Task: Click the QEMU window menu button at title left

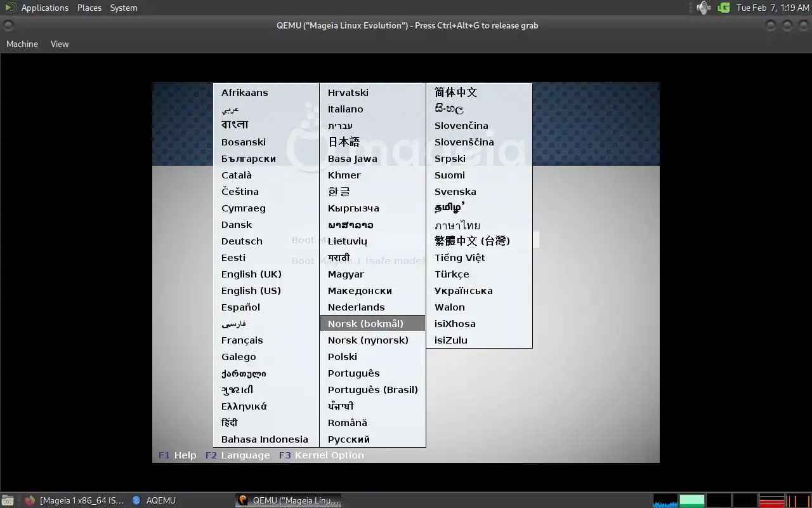Action: (8, 25)
